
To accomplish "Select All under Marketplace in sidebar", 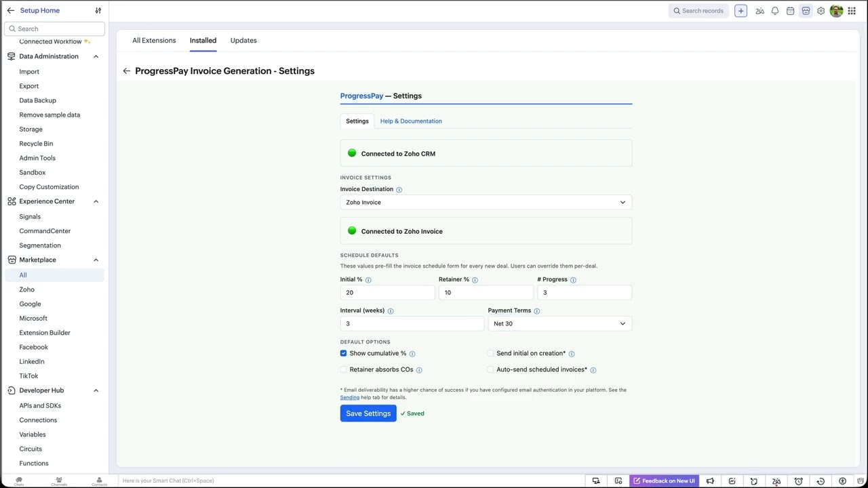I will click(54, 275).
